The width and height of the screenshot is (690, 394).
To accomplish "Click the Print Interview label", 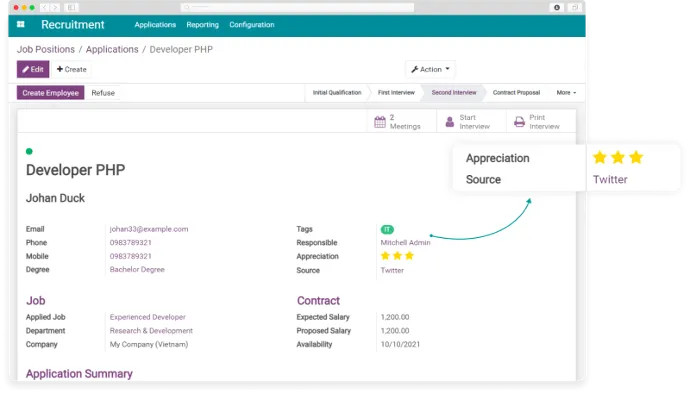I will coord(544,122).
